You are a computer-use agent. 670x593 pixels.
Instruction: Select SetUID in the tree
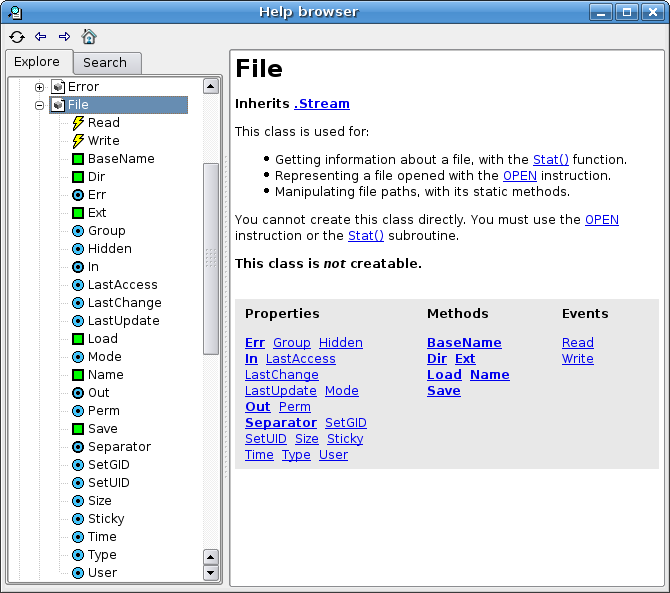click(x=109, y=483)
